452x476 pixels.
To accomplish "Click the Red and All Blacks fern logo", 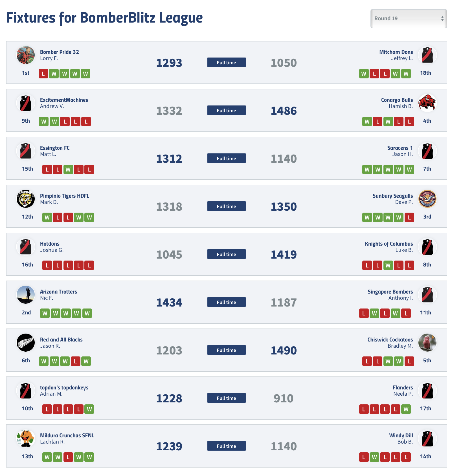I will [x=26, y=343].
